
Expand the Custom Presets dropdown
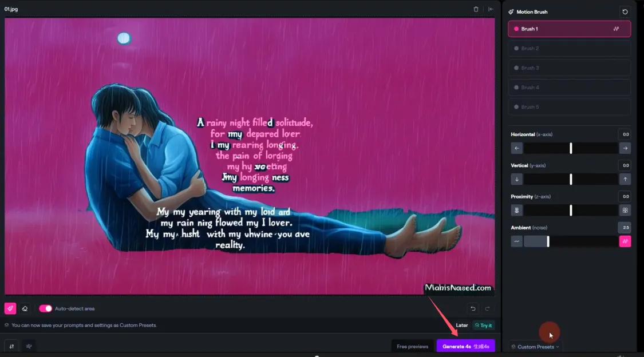[x=535, y=347]
